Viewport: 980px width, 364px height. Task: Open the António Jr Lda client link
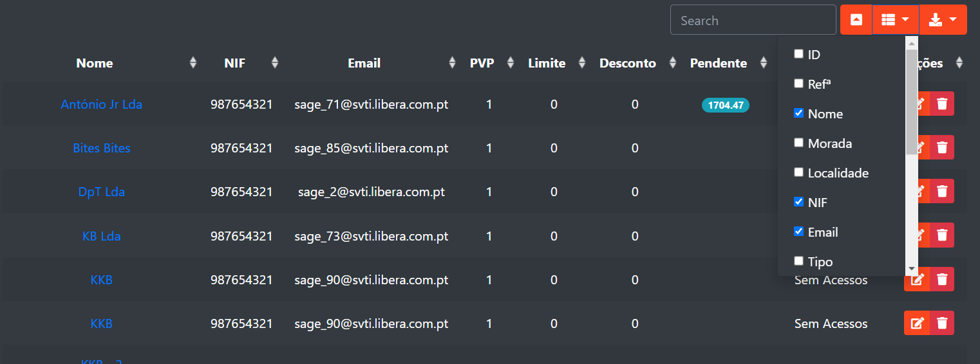[x=101, y=104]
